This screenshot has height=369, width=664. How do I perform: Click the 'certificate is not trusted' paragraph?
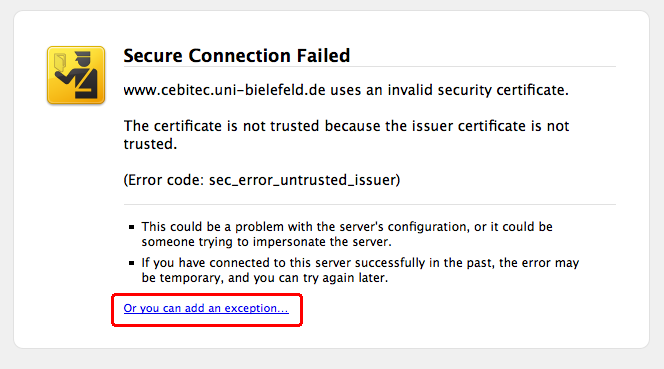click(x=346, y=135)
